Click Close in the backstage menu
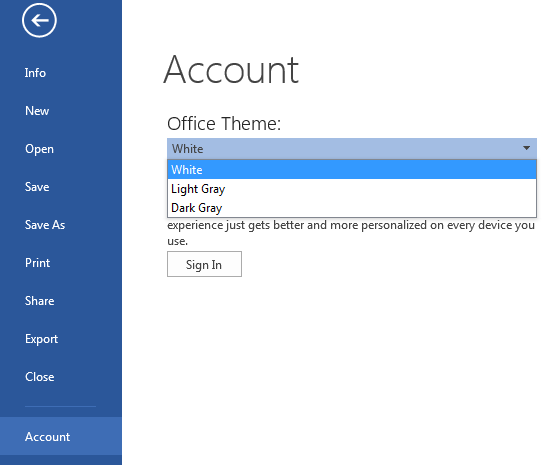547x465 pixels. [x=39, y=377]
